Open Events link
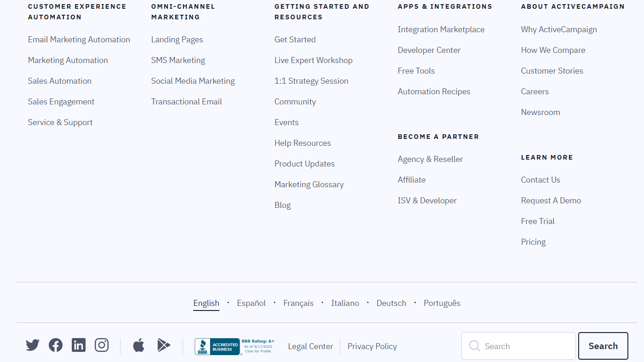644x362 pixels. [x=287, y=122]
